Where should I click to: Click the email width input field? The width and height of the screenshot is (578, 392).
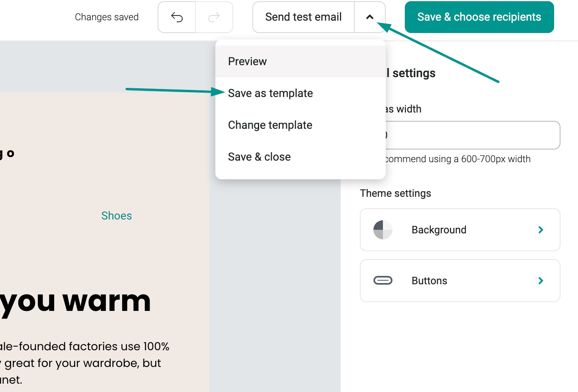click(x=472, y=135)
